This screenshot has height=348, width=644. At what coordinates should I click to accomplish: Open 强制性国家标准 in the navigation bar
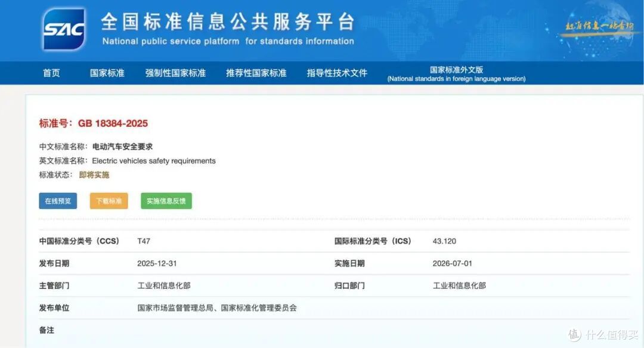[175, 73]
